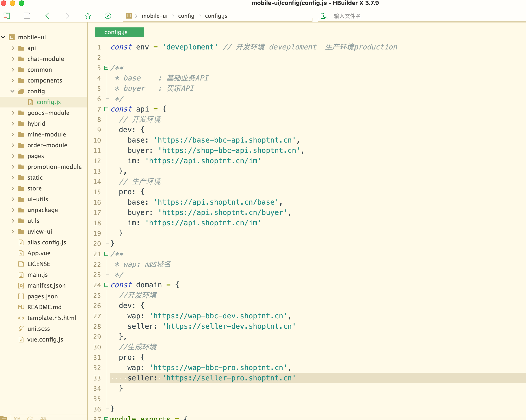Select the static folder row

tap(44, 178)
